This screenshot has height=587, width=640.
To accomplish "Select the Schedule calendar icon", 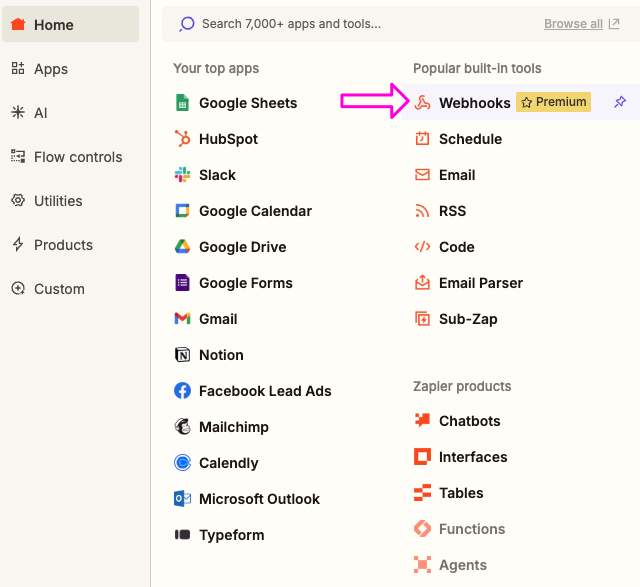I will click(x=422, y=138).
